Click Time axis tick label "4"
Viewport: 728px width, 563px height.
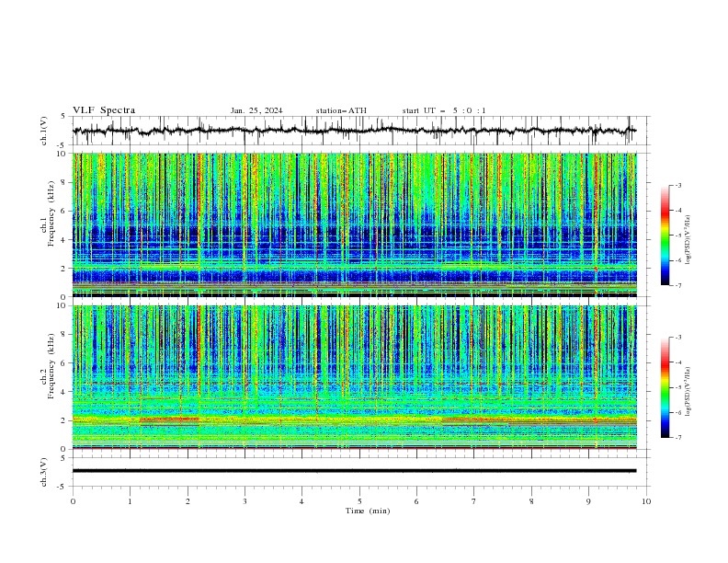(x=301, y=501)
